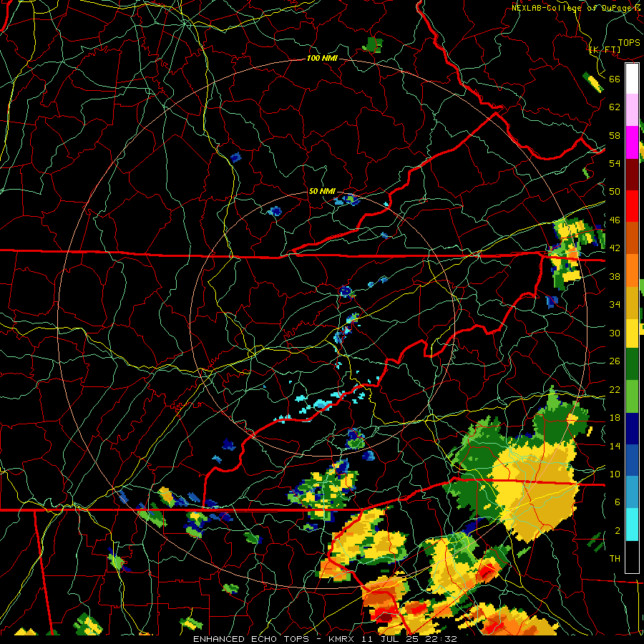
Task: Click the legend value "34"
Action: tap(615, 304)
